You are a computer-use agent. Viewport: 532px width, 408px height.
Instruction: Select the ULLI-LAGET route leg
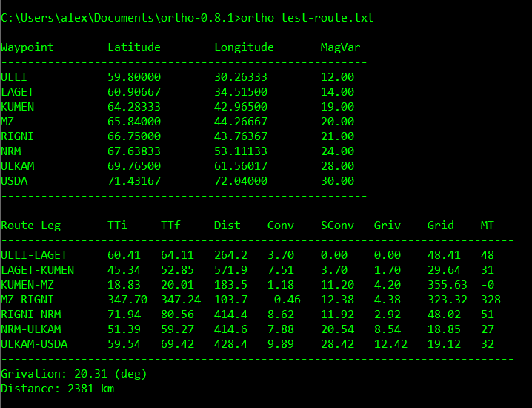coord(34,255)
